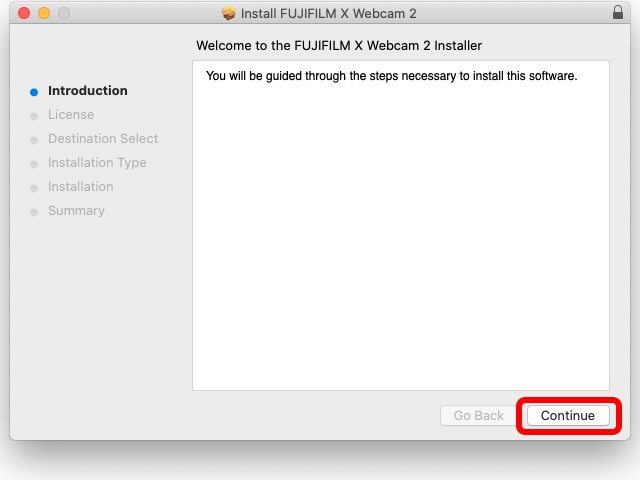Click the Continue button

tap(567, 416)
